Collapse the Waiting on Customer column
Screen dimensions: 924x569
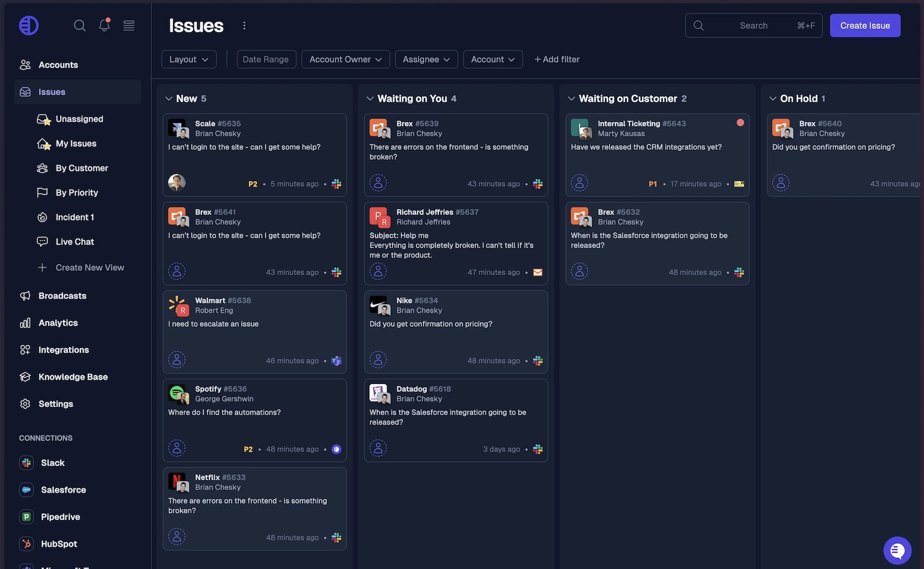point(571,99)
